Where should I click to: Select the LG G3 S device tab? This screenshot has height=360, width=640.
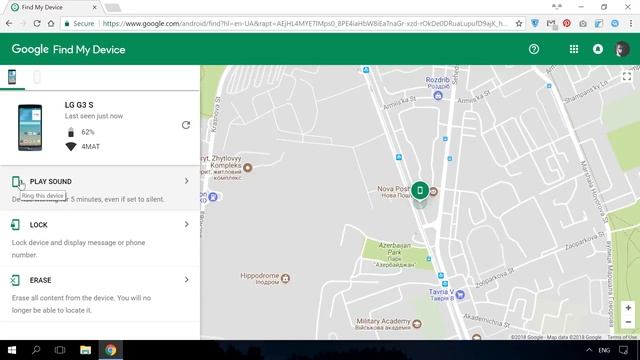[12, 77]
